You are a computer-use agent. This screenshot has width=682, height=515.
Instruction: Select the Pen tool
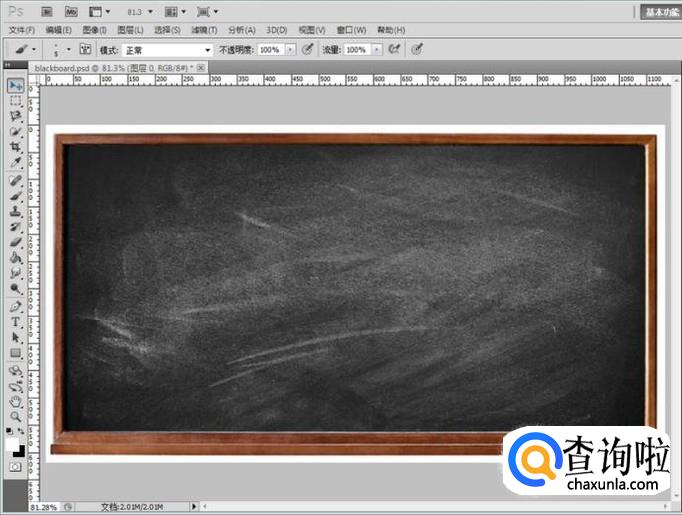(16, 306)
